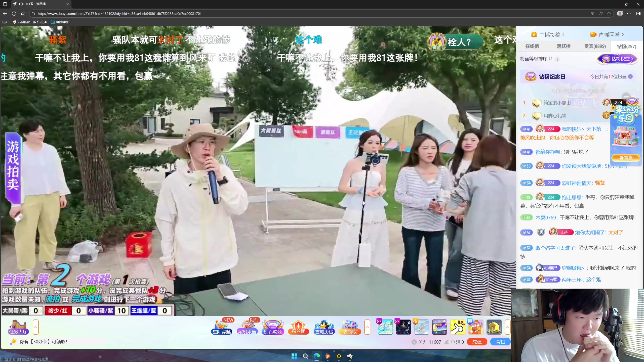The image size is (644, 362).
Task: Switch to the 钻粉(257) tab
Action: (626, 46)
